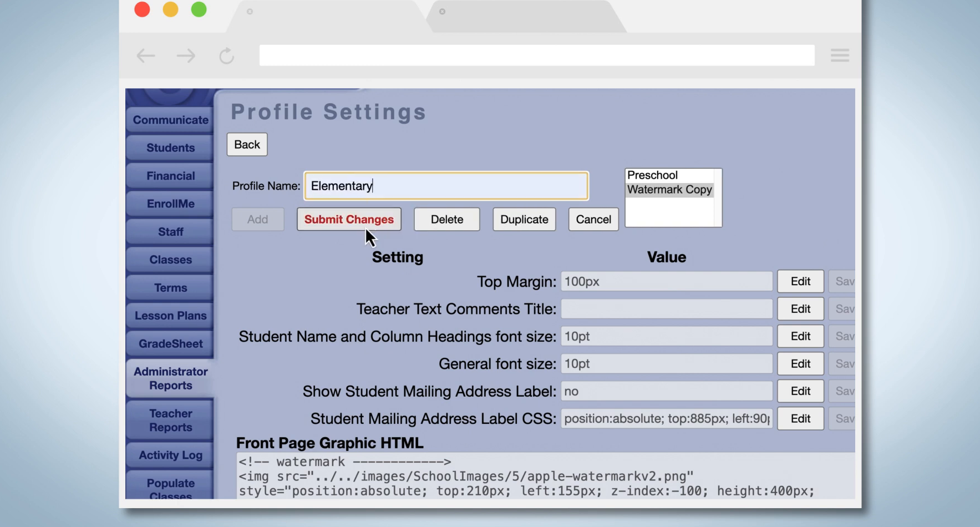Navigate to the Staff section
Viewport: 980px width, 527px height.
pyautogui.click(x=170, y=232)
